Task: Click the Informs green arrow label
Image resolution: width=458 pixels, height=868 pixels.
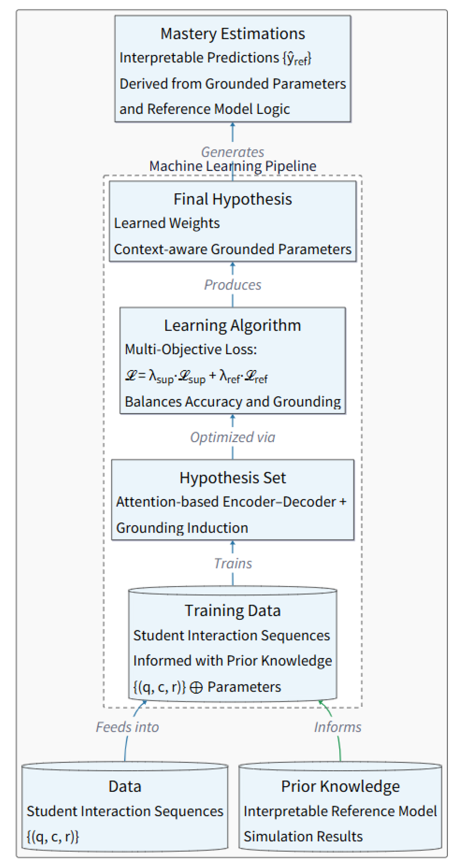Action: [x=337, y=727]
